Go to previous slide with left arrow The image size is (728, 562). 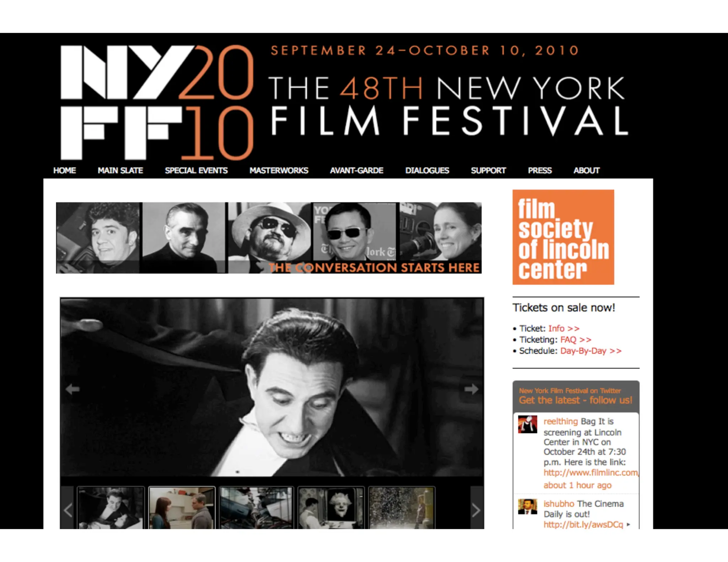tap(73, 389)
